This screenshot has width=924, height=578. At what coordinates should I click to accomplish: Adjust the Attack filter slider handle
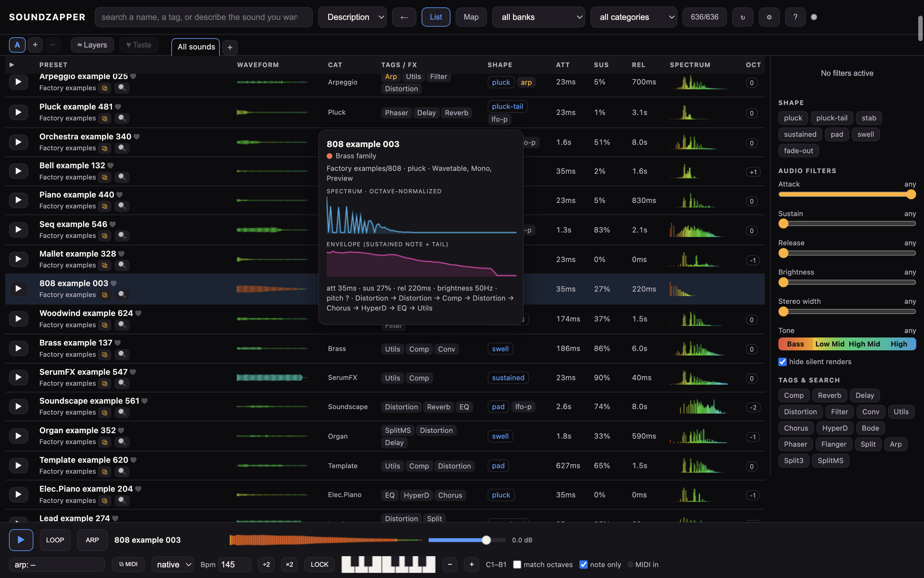(911, 194)
